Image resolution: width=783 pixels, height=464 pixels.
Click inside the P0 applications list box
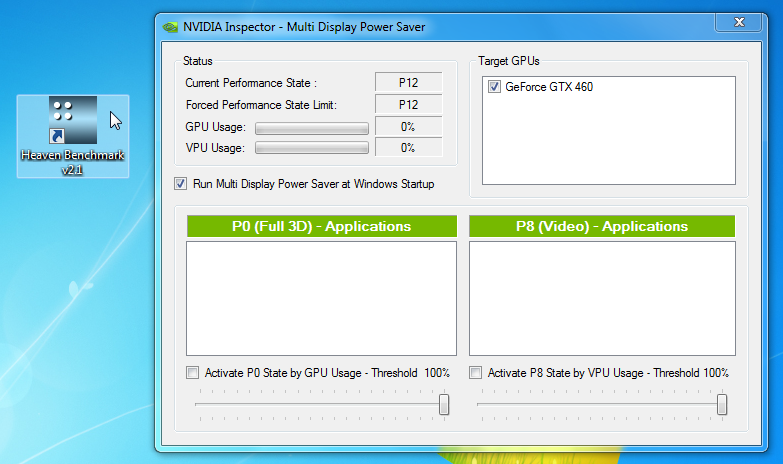[x=321, y=298]
